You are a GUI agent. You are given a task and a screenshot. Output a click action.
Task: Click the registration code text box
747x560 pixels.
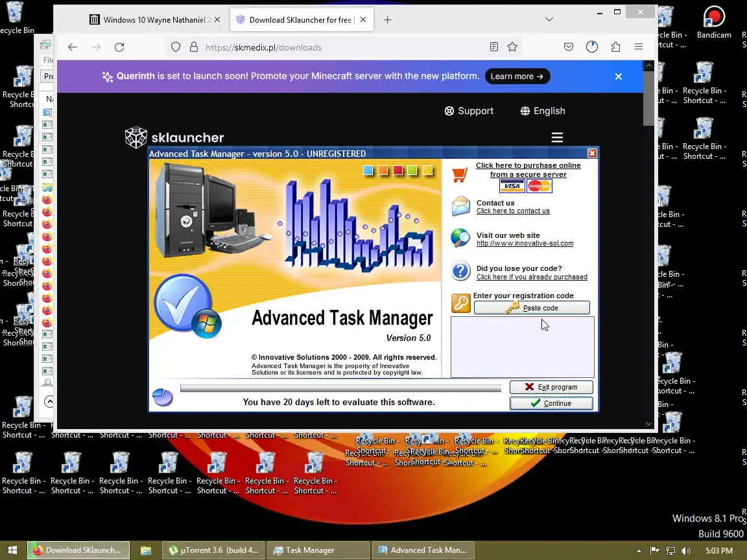522,347
